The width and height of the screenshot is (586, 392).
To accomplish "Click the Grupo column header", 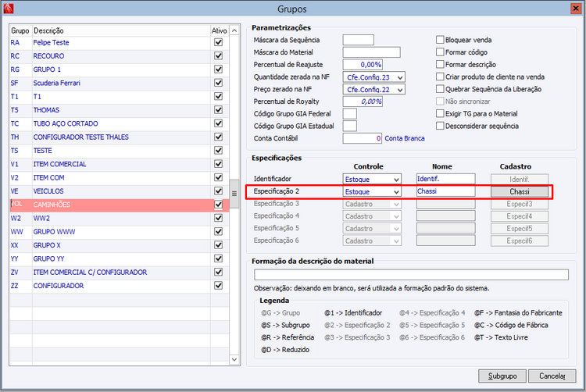I will click(20, 30).
